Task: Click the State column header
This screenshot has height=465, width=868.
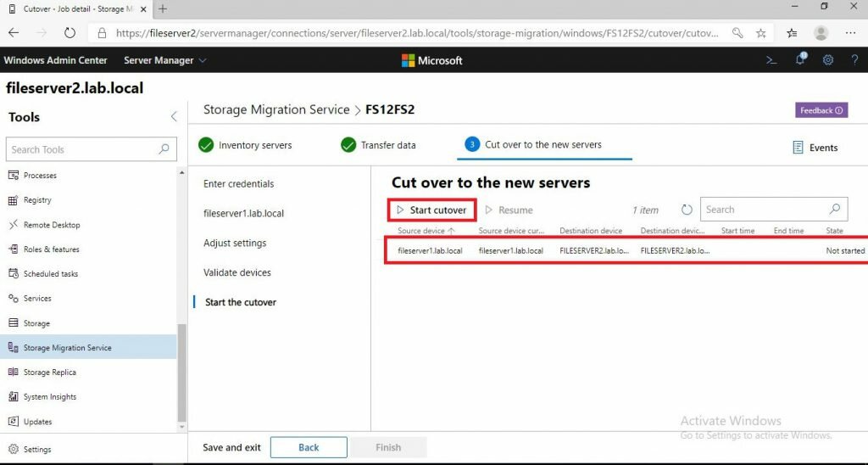Action: pos(834,231)
